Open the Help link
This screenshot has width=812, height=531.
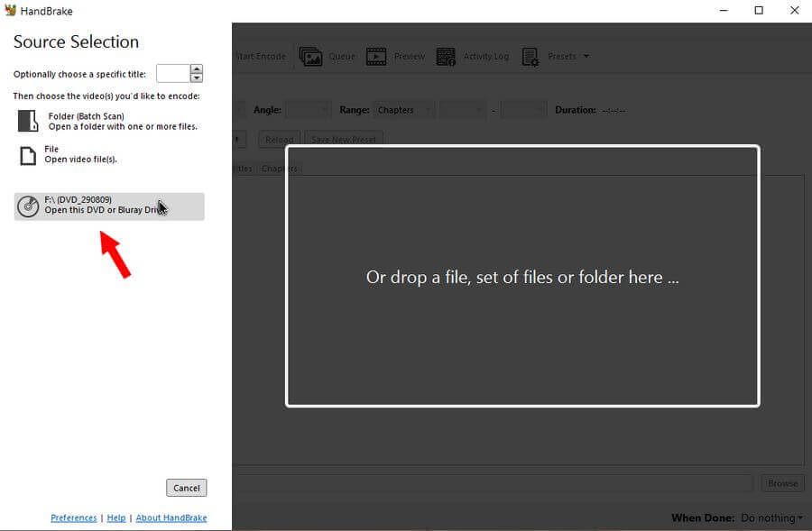[x=116, y=517]
